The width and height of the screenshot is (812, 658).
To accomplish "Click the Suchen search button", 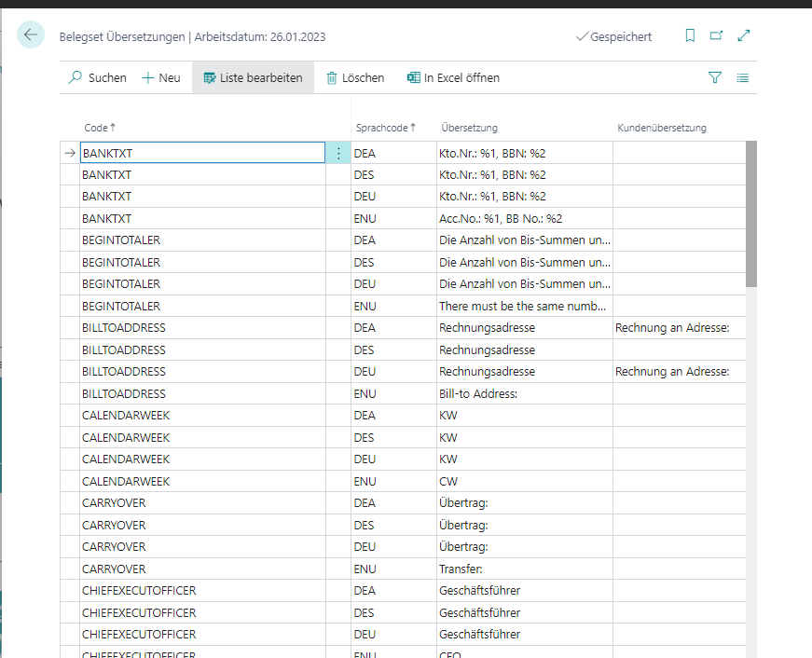I will click(98, 78).
